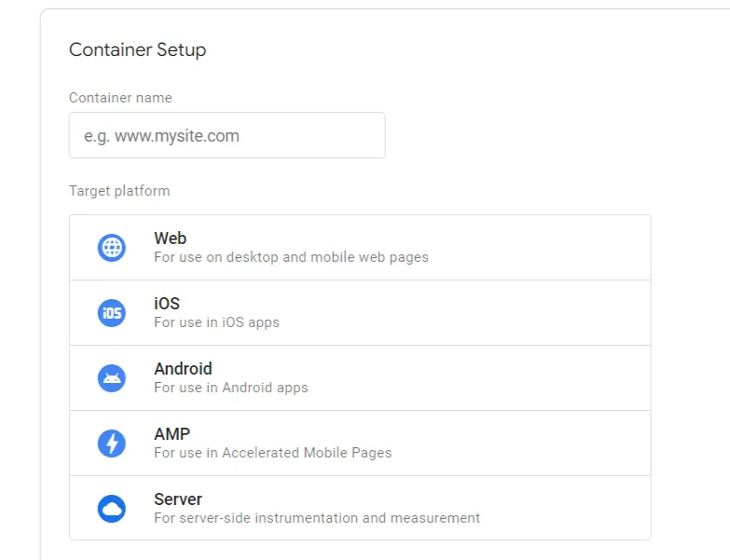This screenshot has height=560, width=730.
Task: Choose the iOS platform title
Action: 167,303
